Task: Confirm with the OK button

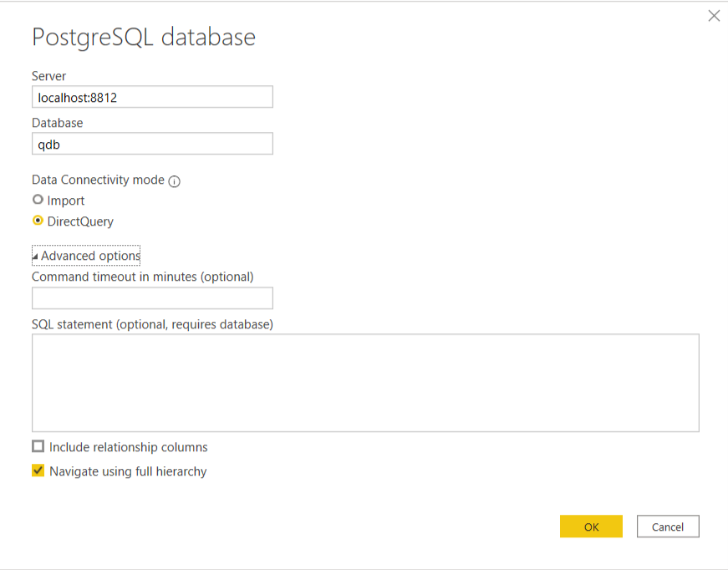Action: pos(591,527)
